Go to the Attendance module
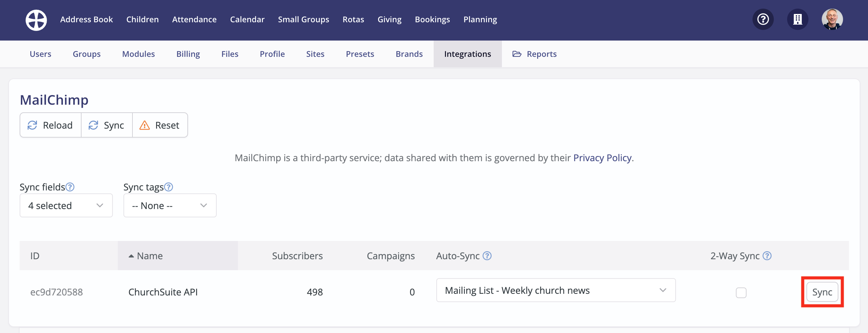The image size is (868, 333). click(194, 20)
